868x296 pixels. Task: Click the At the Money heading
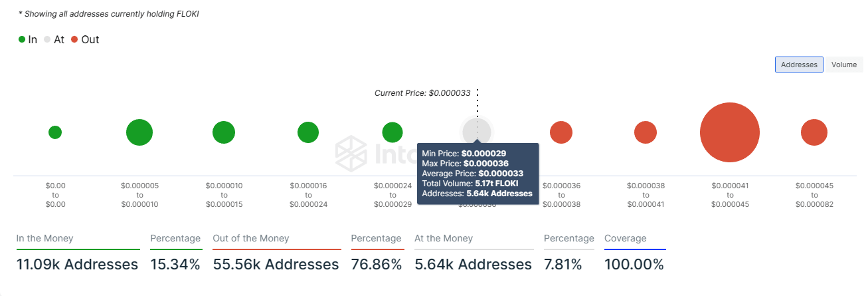point(444,238)
